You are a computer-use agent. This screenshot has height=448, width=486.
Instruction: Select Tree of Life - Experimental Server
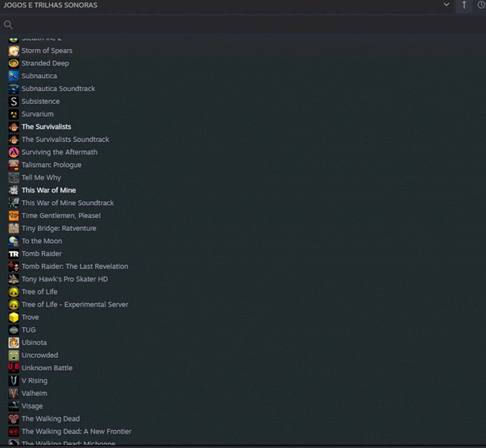click(x=75, y=305)
